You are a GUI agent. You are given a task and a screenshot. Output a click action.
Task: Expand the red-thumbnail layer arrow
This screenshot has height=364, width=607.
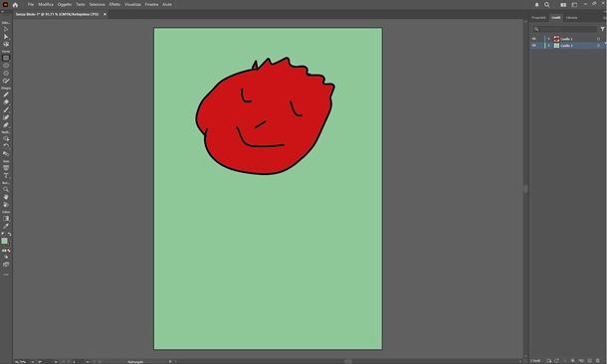pos(548,39)
